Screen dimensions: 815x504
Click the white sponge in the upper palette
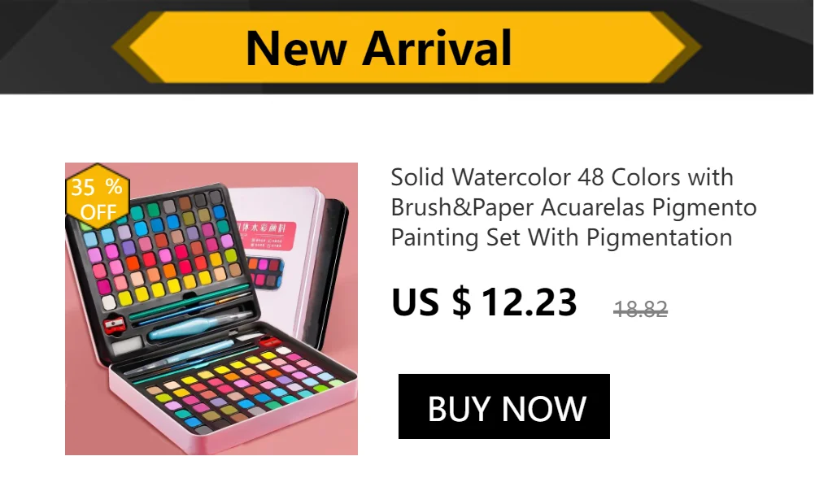(127, 345)
